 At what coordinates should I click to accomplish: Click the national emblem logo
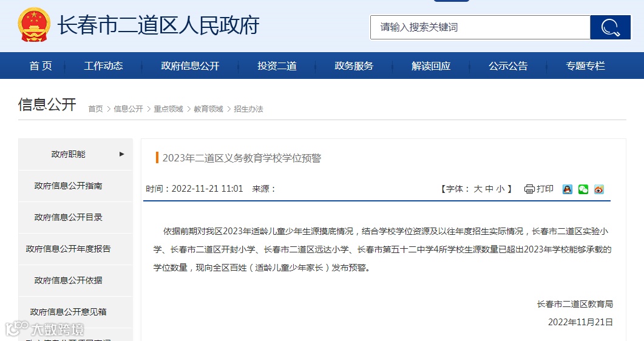(34, 25)
